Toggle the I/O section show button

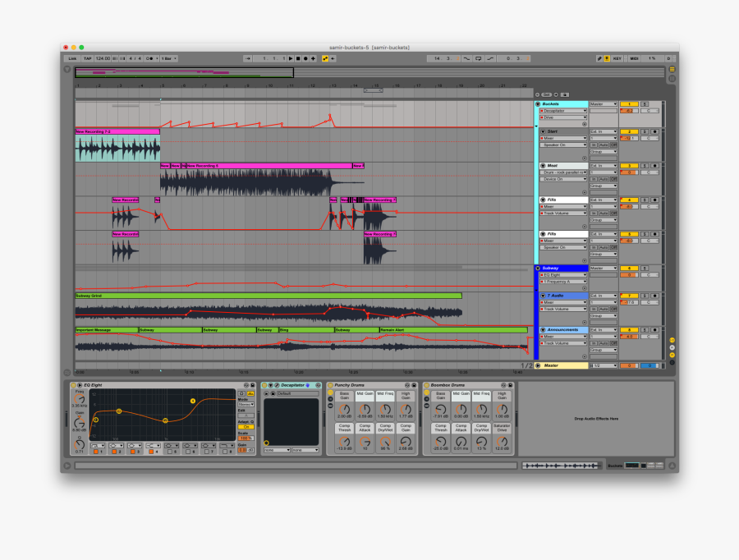coord(672,340)
